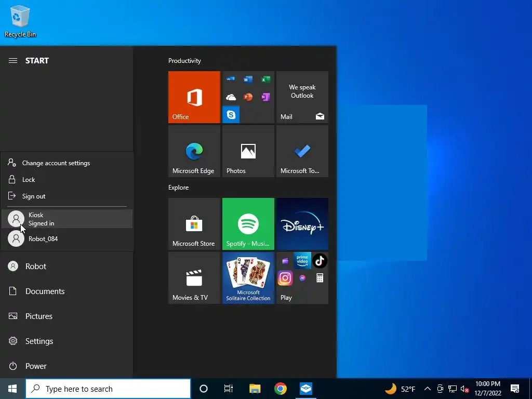This screenshot has width=532, height=399.
Task: Select the Kiosk signed-in account
Action: click(67, 219)
